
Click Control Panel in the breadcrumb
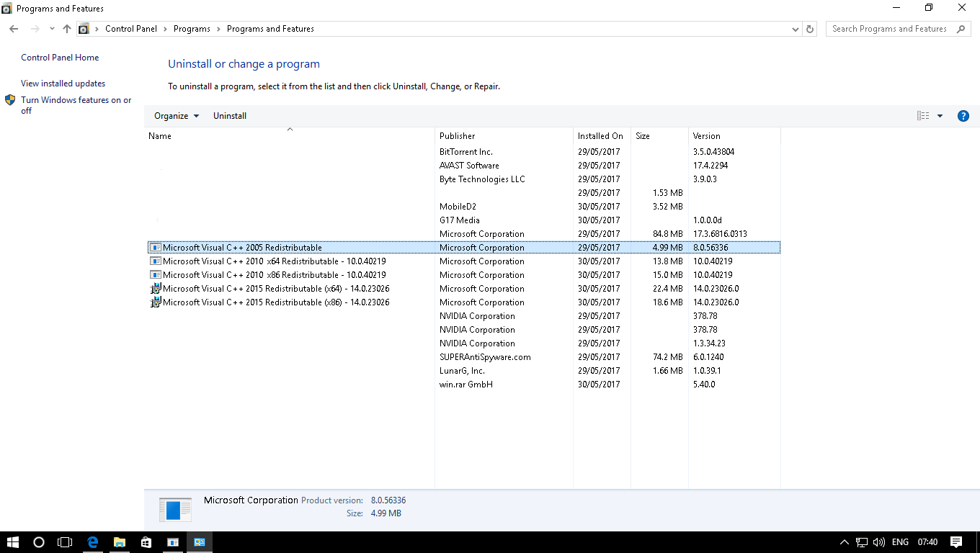(x=131, y=29)
